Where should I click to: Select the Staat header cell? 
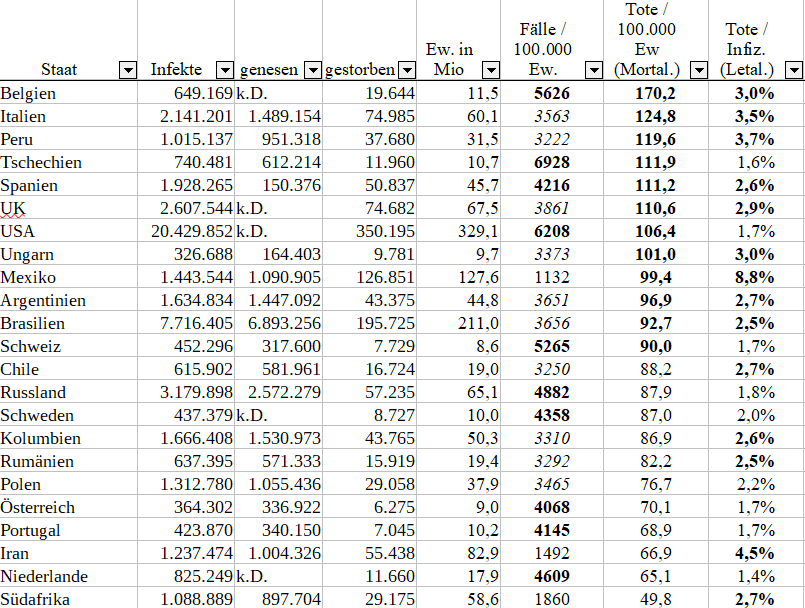coord(68,40)
